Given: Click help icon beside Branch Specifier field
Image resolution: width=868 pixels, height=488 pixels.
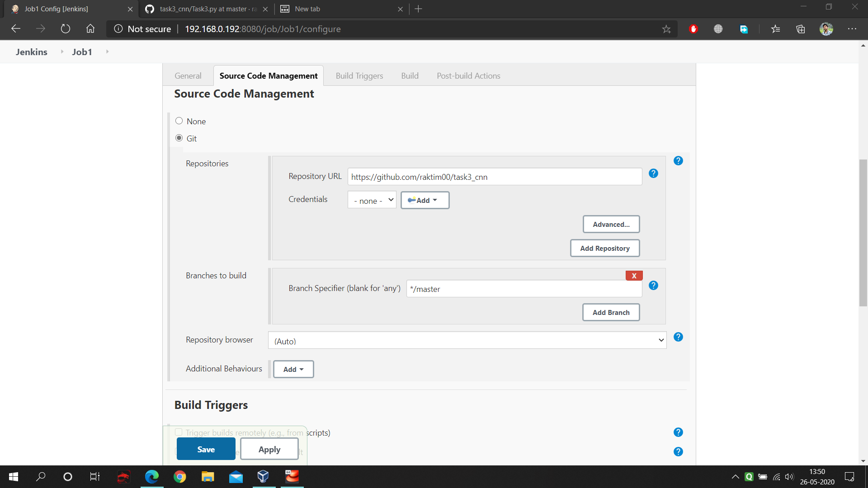Looking at the screenshot, I should [x=653, y=286].
